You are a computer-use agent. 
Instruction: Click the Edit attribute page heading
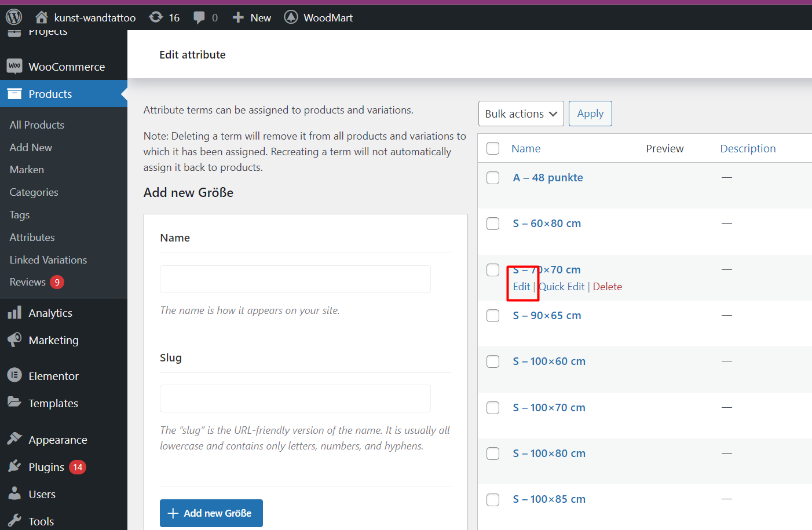[192, 54]
